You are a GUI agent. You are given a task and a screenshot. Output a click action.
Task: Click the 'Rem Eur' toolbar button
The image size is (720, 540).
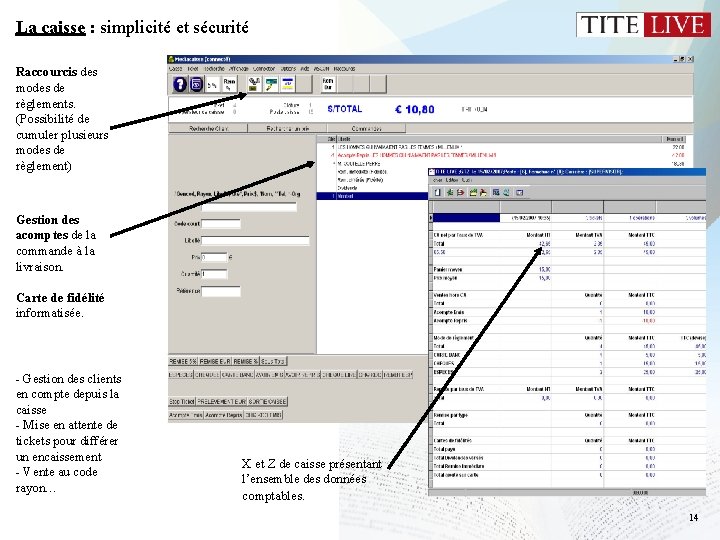coord(327,84)
